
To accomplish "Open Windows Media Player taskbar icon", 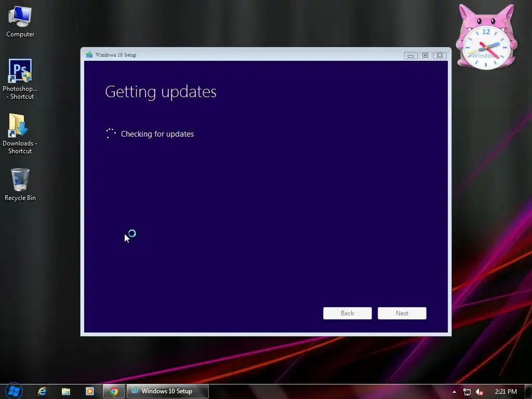I will (x=90, y=391).
